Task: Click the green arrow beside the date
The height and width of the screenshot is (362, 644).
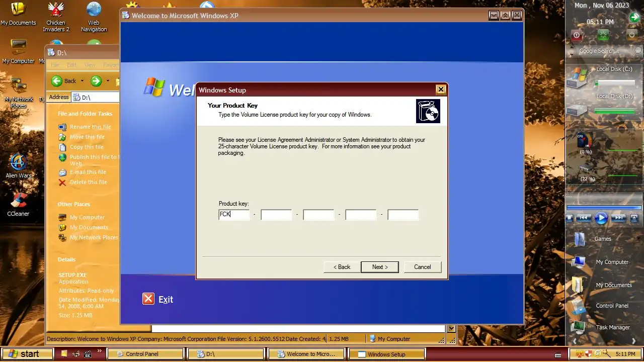Action: pos(634,18)
